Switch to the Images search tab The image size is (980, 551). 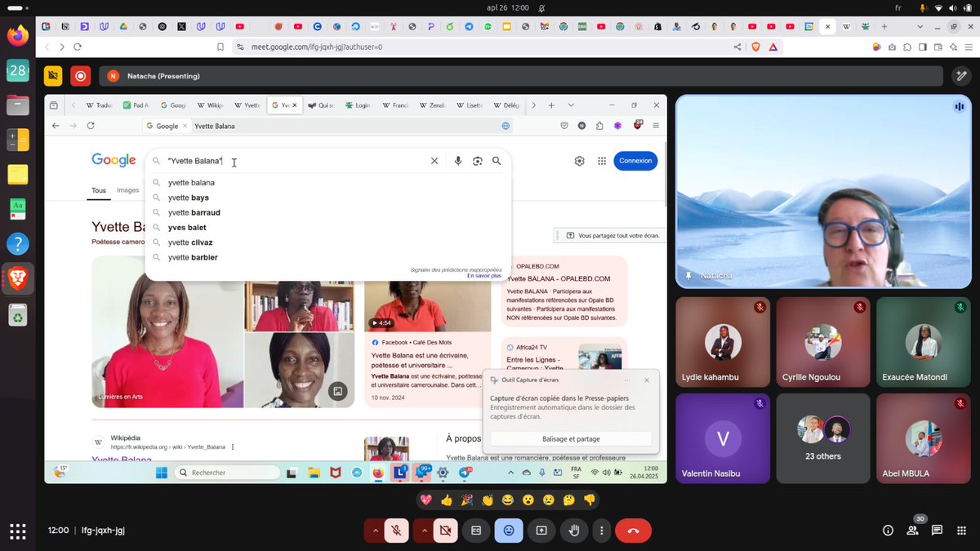[127, 190]
